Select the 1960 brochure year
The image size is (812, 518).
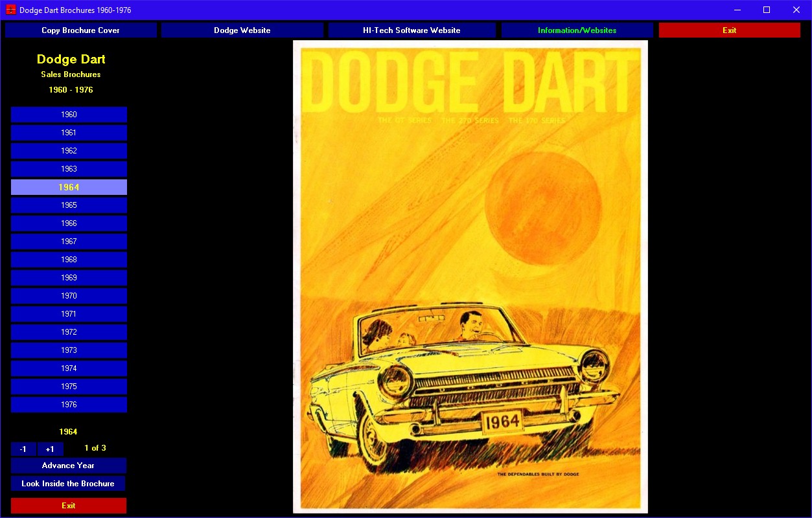(69, 115)
